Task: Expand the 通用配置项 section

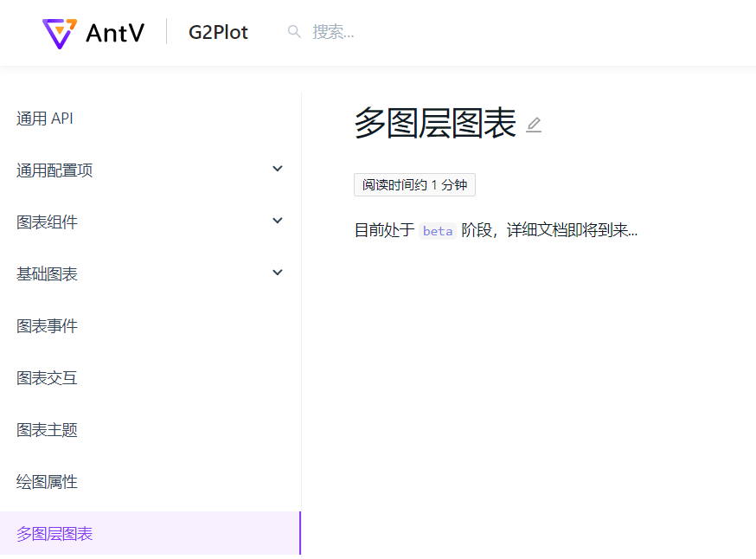Action: click(x=54, y=170)
